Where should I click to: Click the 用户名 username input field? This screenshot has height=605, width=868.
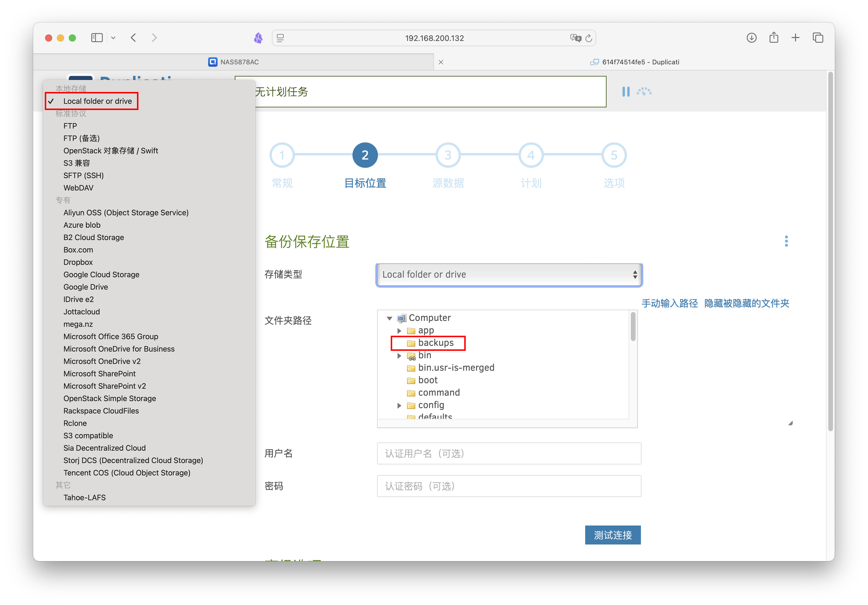click(509, 454)
